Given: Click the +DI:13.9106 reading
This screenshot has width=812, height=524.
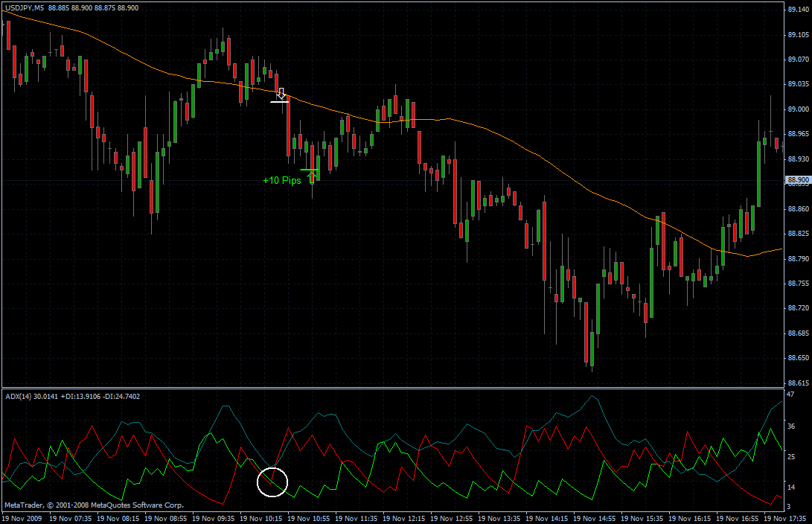Looking at the screenshot, I should click(x=81, y=397).
